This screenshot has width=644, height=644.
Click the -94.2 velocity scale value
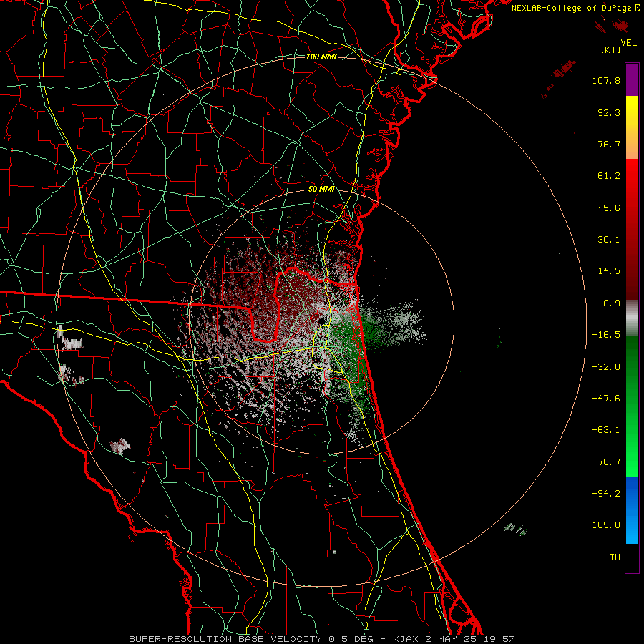pyautogui.click(x=606, y=494)
